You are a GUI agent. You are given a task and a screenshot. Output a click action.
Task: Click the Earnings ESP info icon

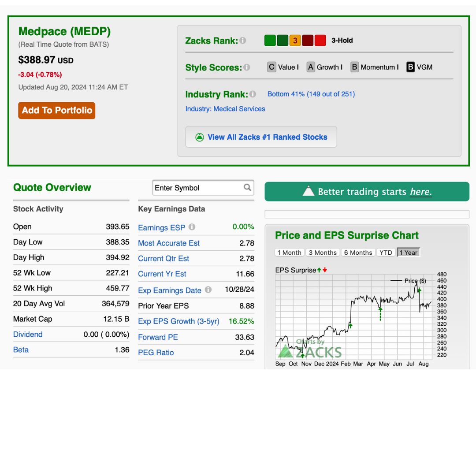(x=192, y=227)
